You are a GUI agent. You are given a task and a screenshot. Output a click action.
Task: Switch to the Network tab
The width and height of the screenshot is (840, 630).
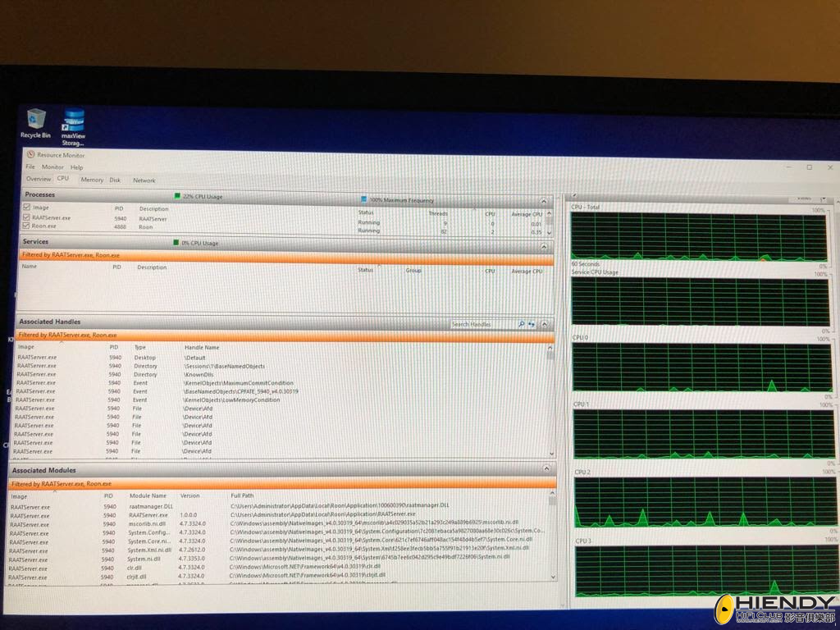(x=144, y=180)
